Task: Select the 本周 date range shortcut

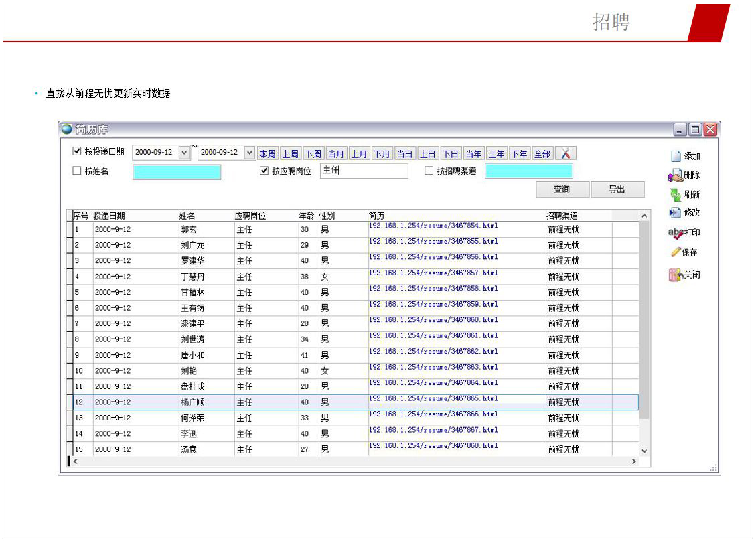Action: point(267,154)
